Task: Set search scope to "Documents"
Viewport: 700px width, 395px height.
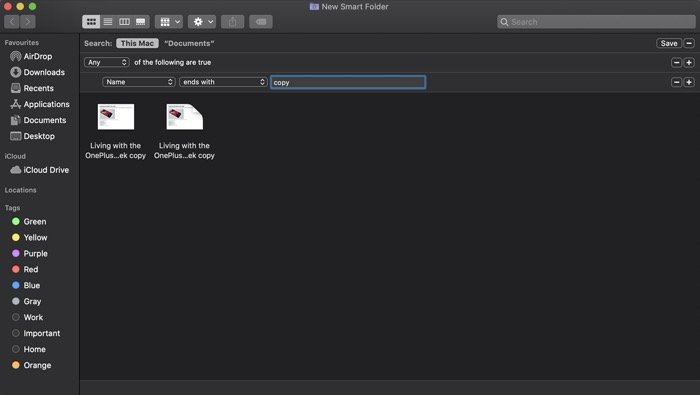Action: [189, 43]
